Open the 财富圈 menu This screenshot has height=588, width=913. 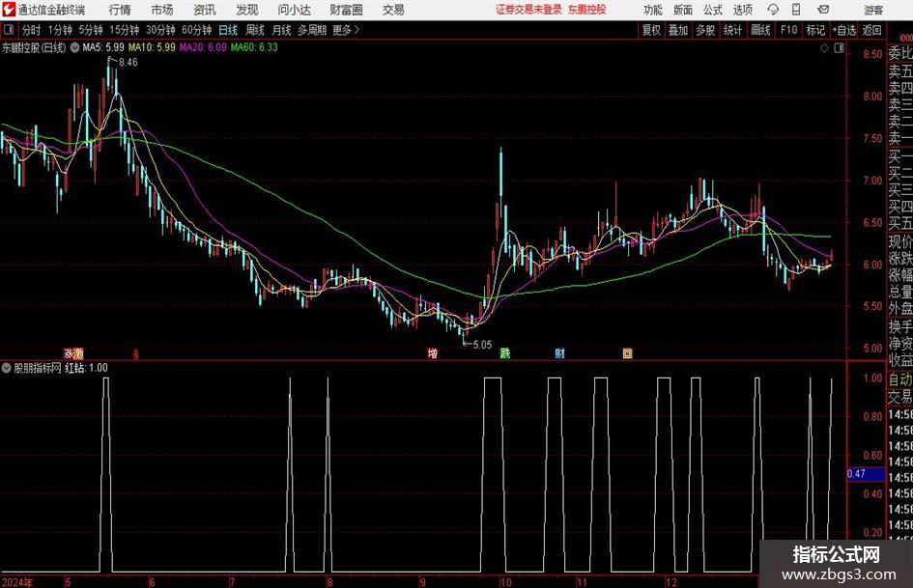point(346,10)
